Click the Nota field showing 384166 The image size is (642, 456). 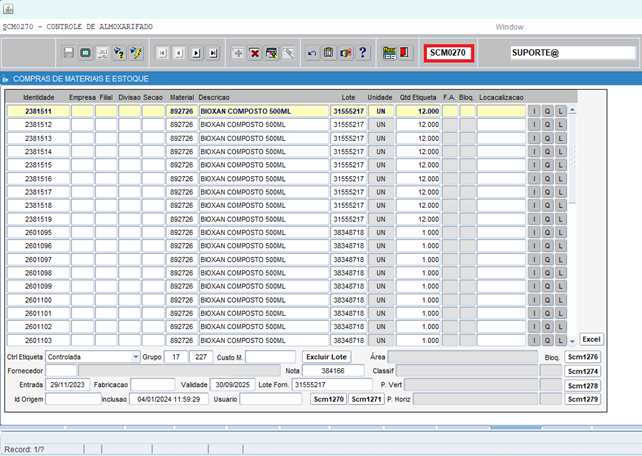pos(333,371)
